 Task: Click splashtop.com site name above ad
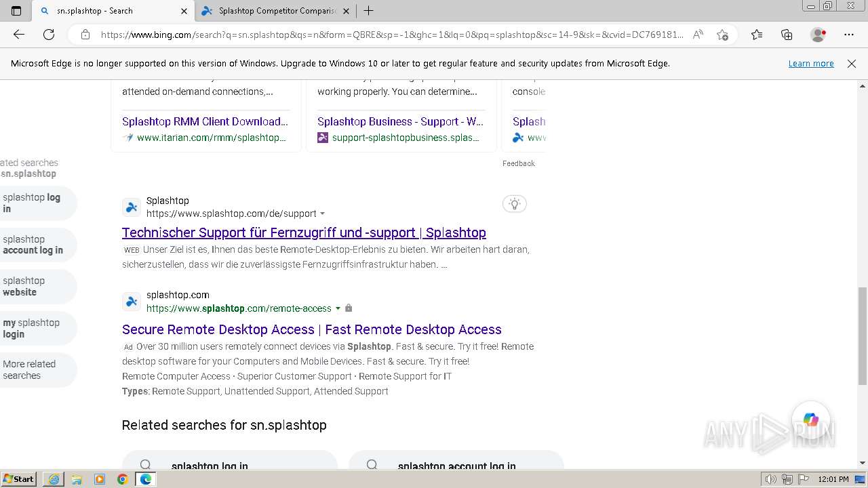178,295
